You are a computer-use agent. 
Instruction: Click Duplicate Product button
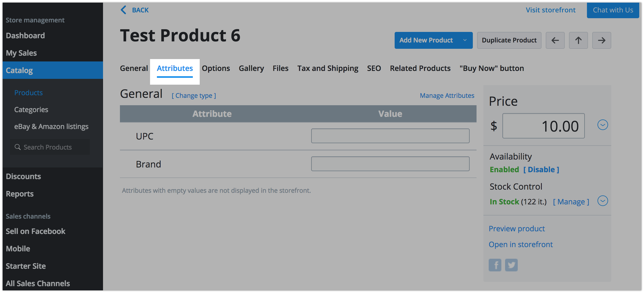(509, 40)
